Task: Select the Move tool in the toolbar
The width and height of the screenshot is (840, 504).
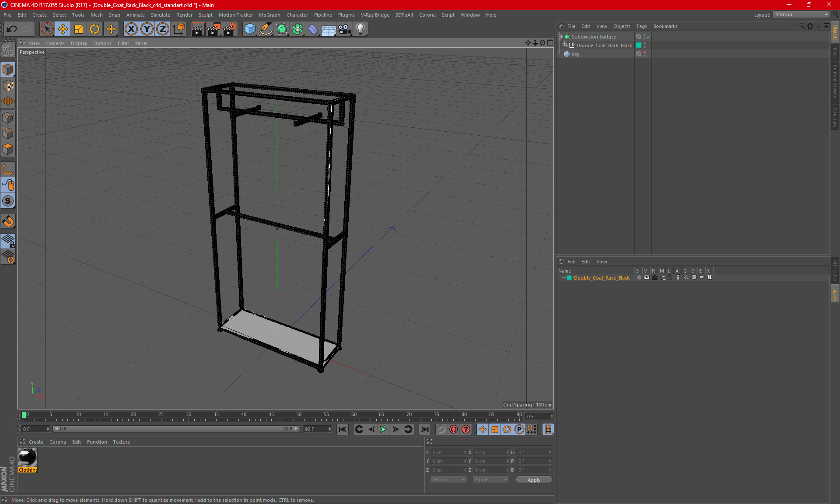Action: tap(63, 29)
